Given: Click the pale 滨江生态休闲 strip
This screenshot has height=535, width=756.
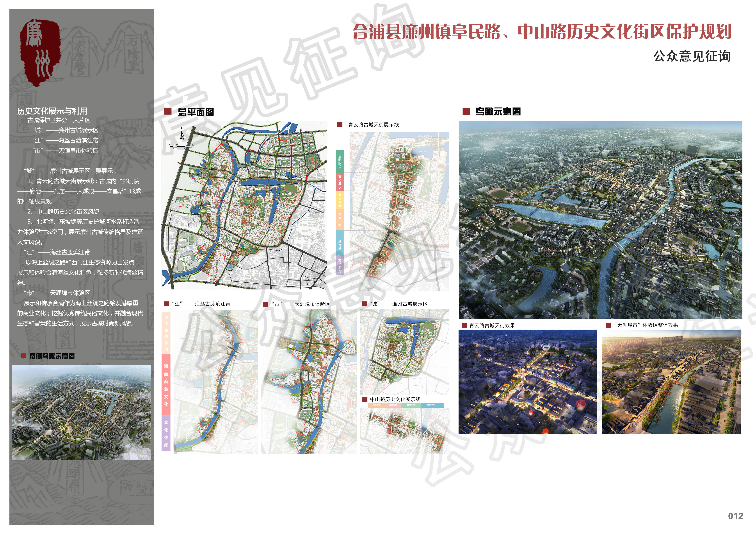Looking at the screenshot, I should pos(166,333).
